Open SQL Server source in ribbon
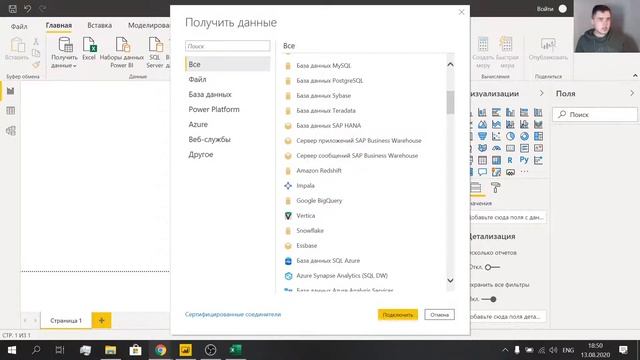 [155, 52]
